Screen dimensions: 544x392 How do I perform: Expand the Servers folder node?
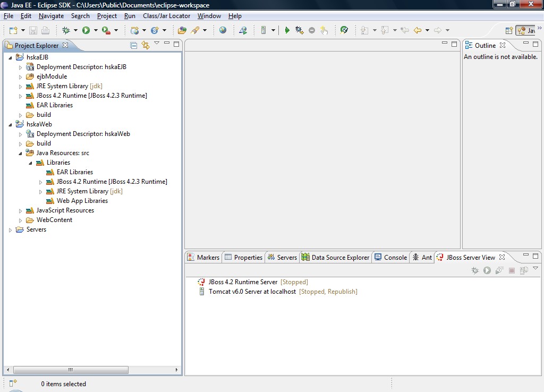pyautogui.click(x=10, y=230)
